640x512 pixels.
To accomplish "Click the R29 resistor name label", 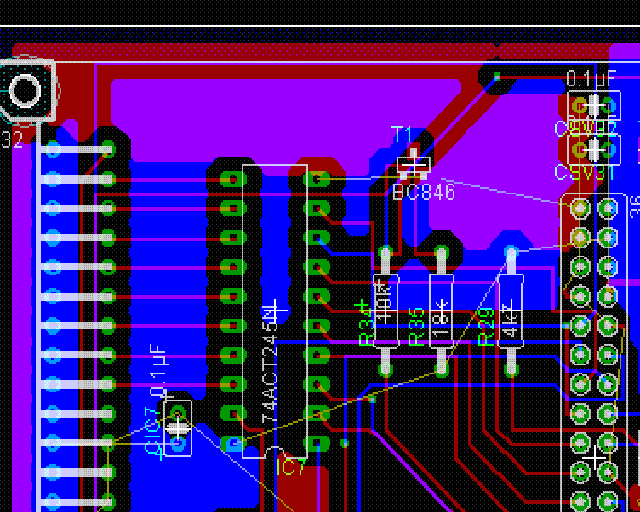I will (487, 328).
